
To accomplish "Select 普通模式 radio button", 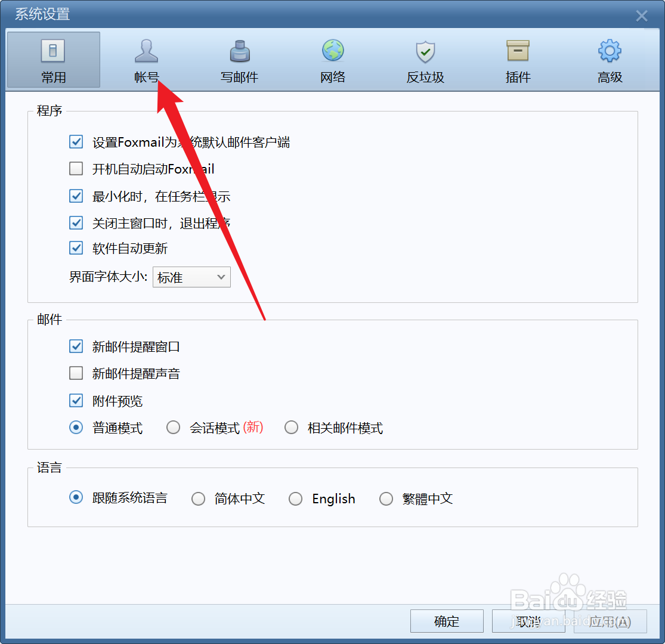I will tap(76, 428).
